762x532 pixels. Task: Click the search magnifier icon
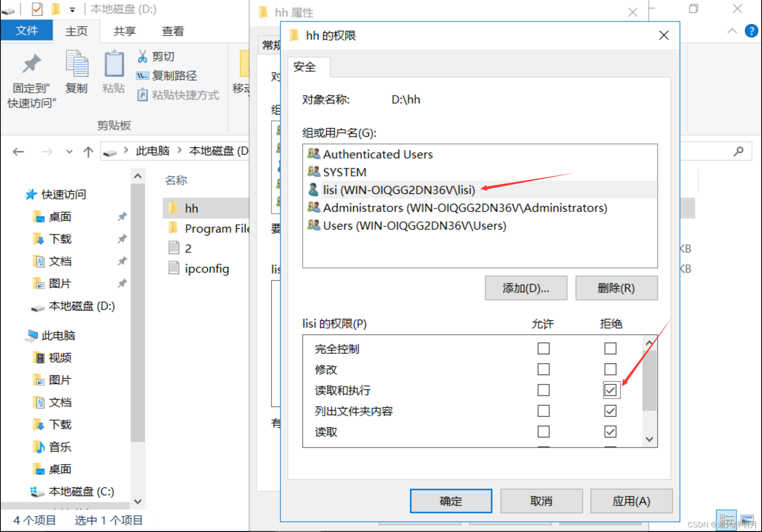click(x=738, y=151)
